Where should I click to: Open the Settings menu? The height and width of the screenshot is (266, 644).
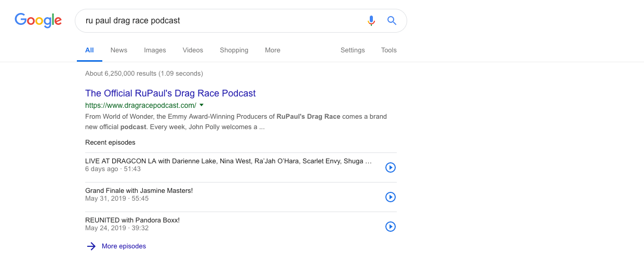click(353, 50)
